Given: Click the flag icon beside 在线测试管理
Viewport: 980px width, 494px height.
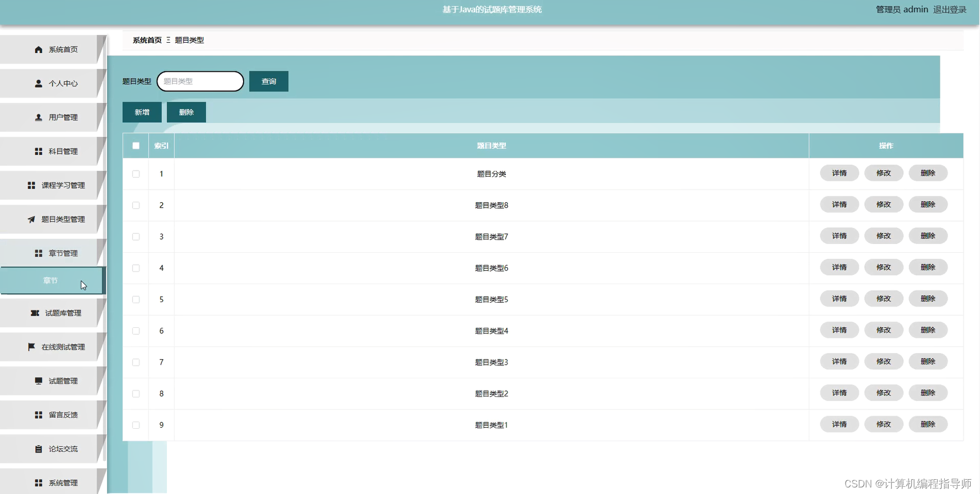Looking at the screenshot, I should click(x=31, y=347).
